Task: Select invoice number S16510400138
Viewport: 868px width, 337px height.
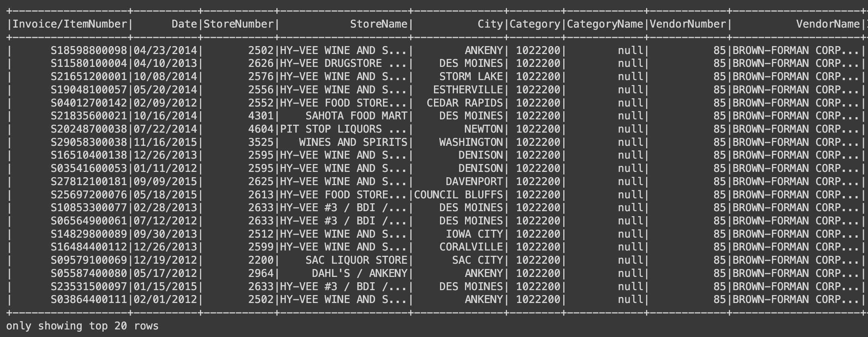Action: tap(89, 155)
